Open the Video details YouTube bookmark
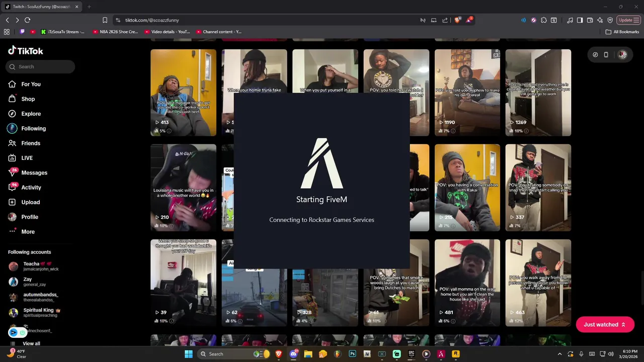This screenshot has width=644, height=362. point(167,32)
